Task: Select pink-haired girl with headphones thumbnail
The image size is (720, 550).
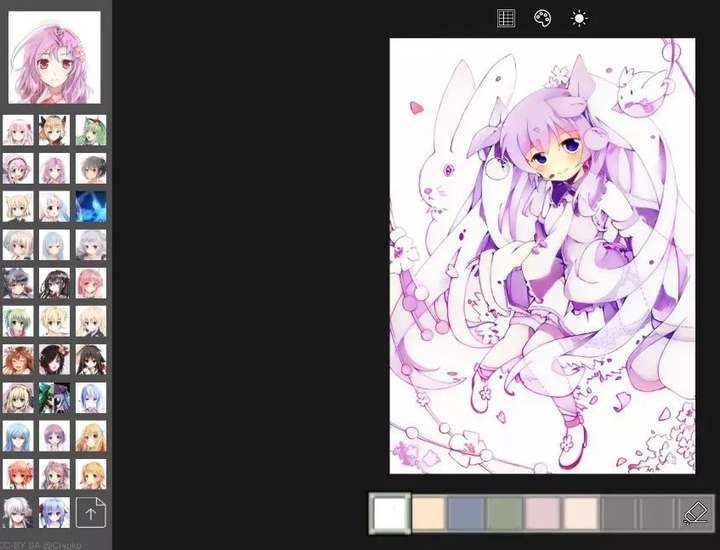Action: (x=18, y=168)
